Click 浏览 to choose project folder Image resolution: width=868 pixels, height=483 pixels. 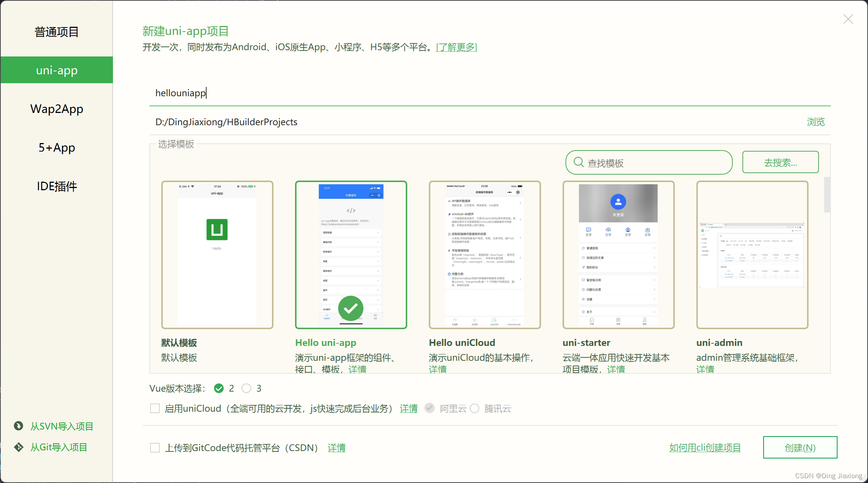point(816,122)
